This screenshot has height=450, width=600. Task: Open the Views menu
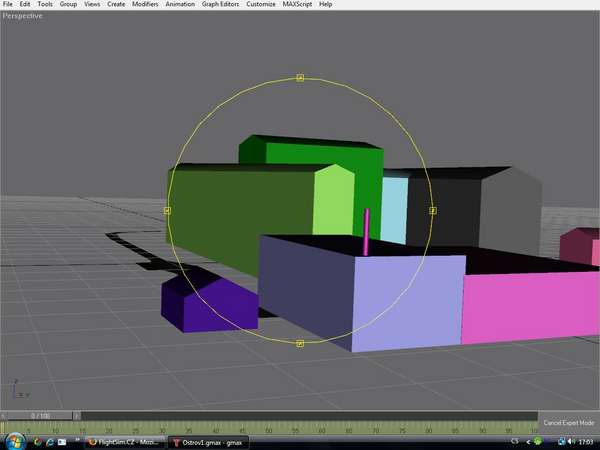point(92,4)
